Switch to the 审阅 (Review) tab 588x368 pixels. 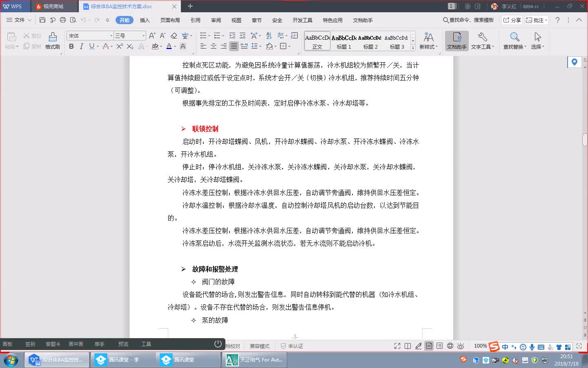216,20
